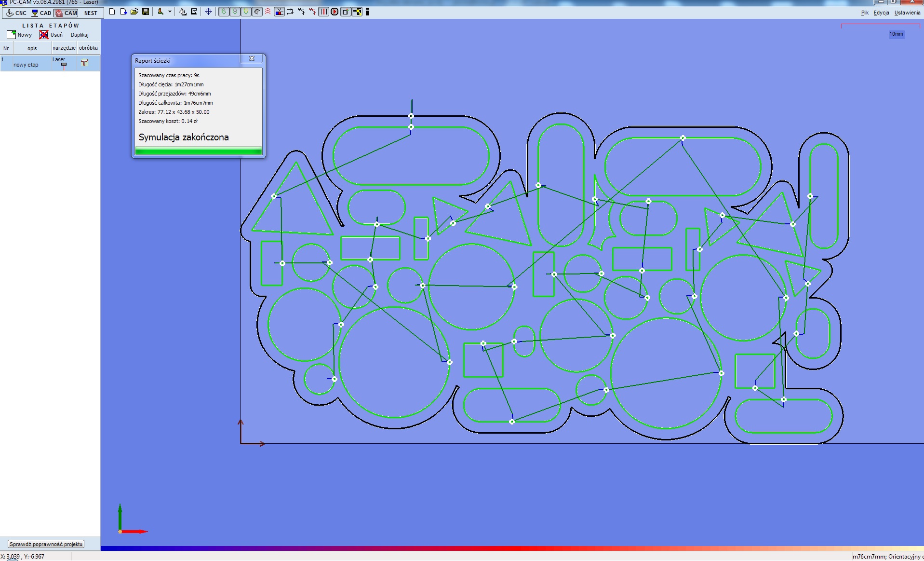The image size is (924, 561).
Task: Click the material block with tool icon
Action: [183, 12]
